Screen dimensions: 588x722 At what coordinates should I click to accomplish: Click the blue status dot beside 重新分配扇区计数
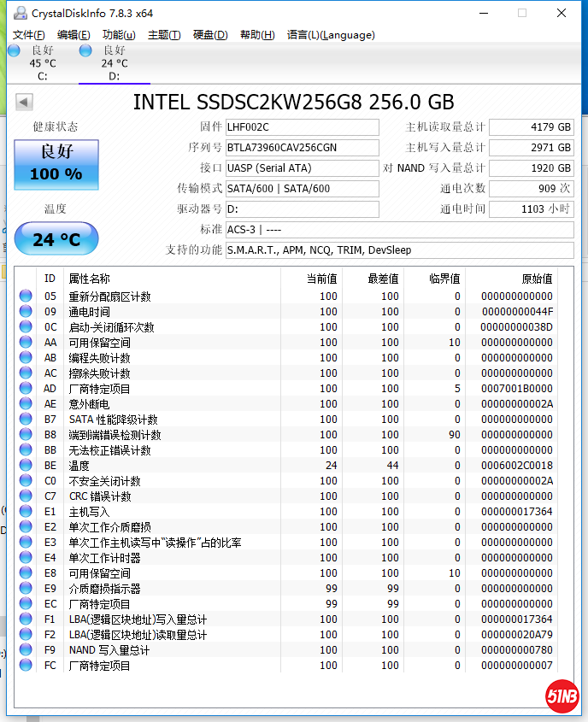(26, 296)
